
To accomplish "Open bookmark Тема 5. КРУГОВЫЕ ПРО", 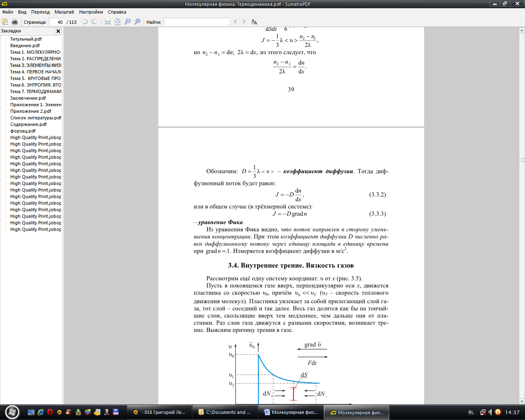I will click(x=36, y=78).
